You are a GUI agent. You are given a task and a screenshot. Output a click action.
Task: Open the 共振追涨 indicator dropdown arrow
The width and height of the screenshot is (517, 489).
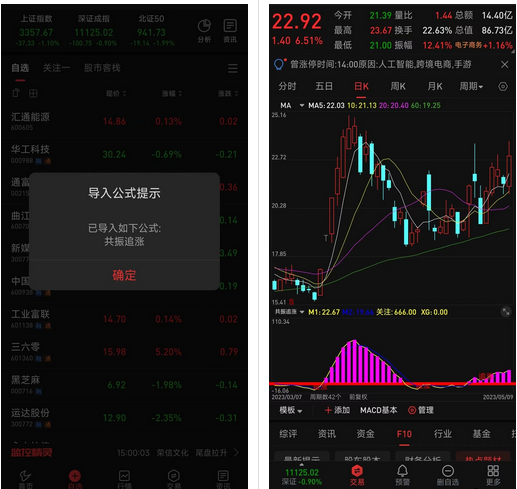tap(302, 312)
